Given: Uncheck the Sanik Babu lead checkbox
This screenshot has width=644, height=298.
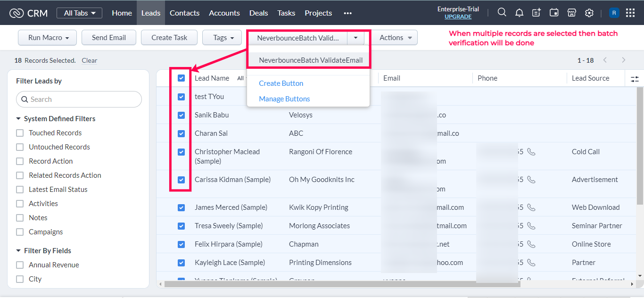Looking at the screenshot, I should [182, 115].
